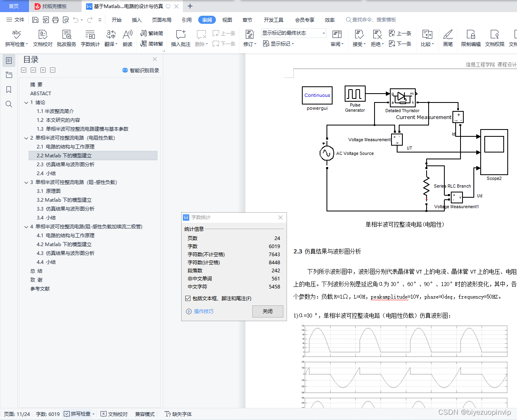
Task: Collapse chapter 2 单相半波可控整流电路(电阻性负载) node
Action: (26, 138)
